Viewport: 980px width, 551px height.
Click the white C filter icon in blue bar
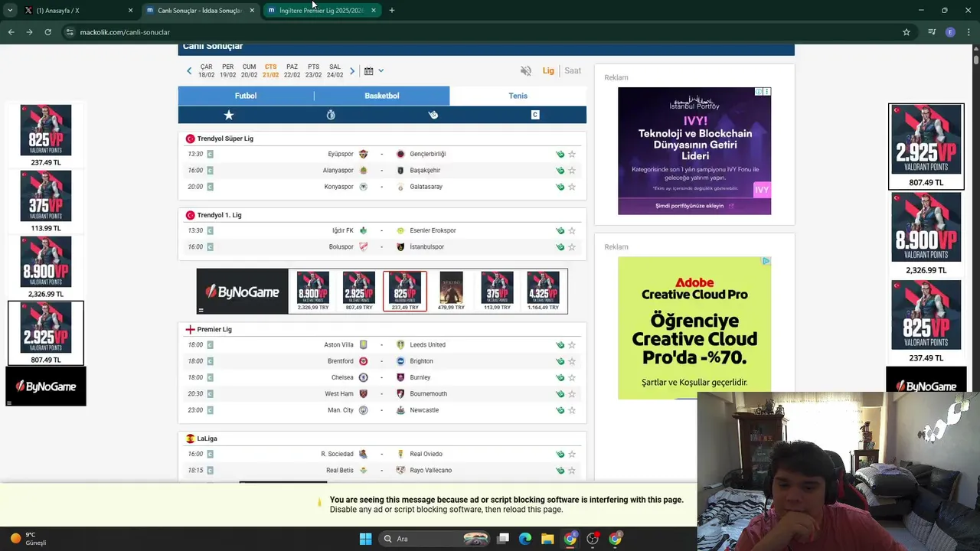[x=535, y=115]
